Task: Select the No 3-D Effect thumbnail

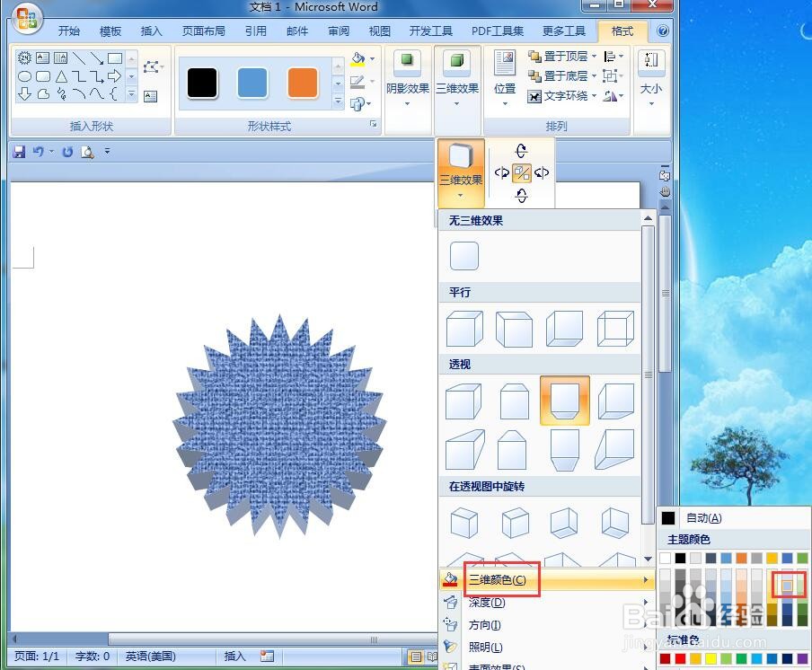Action: pos(464,256)
